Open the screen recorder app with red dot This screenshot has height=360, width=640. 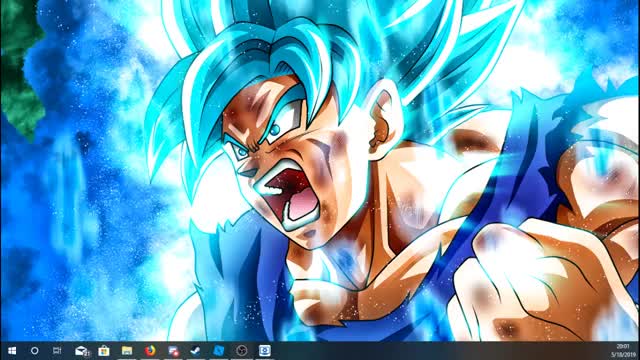tap(173, 351)
